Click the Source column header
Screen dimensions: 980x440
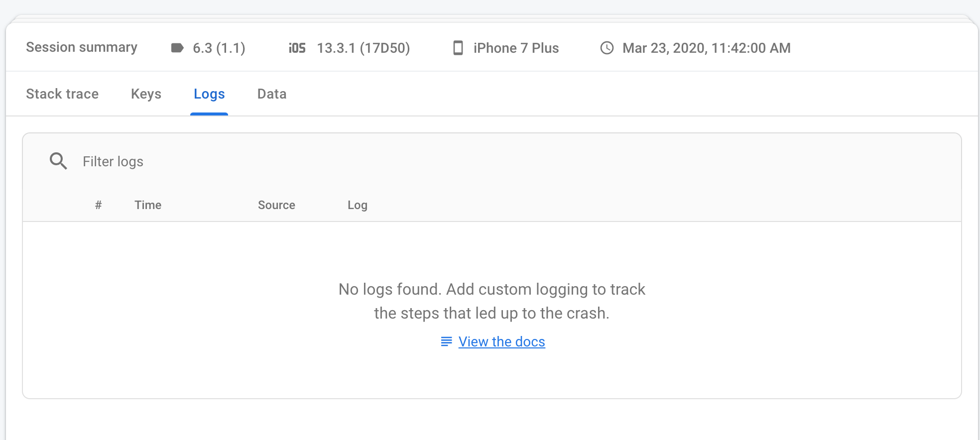[x=276, y=205]
